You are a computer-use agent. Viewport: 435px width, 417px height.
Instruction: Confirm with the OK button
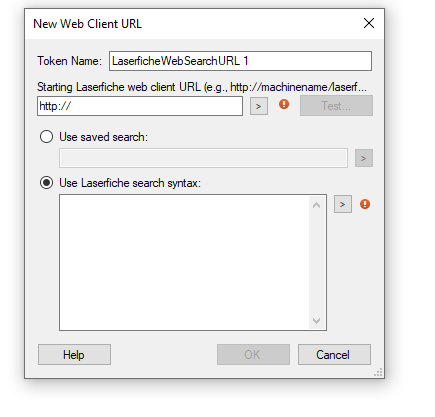tap(253, 355)
